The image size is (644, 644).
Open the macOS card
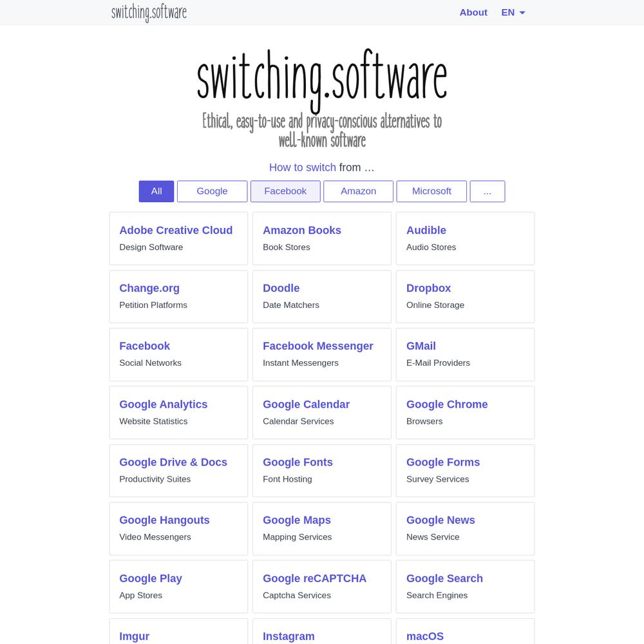coord(466,631)
